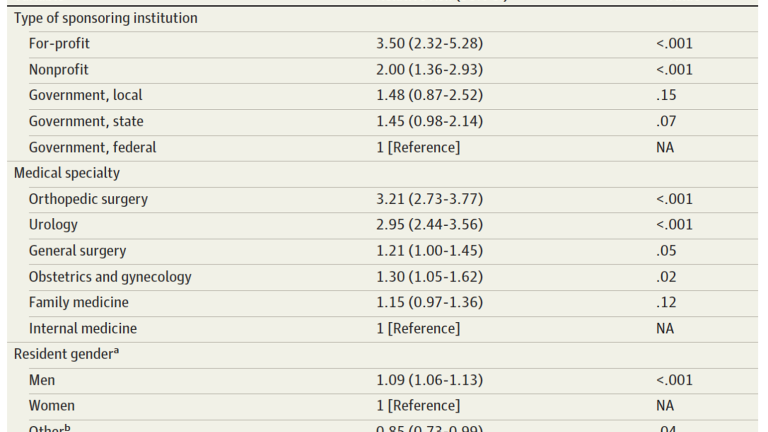Click the .07 P value for Government, state
This screenshot has height=432, width=768.
coord(666,121)
